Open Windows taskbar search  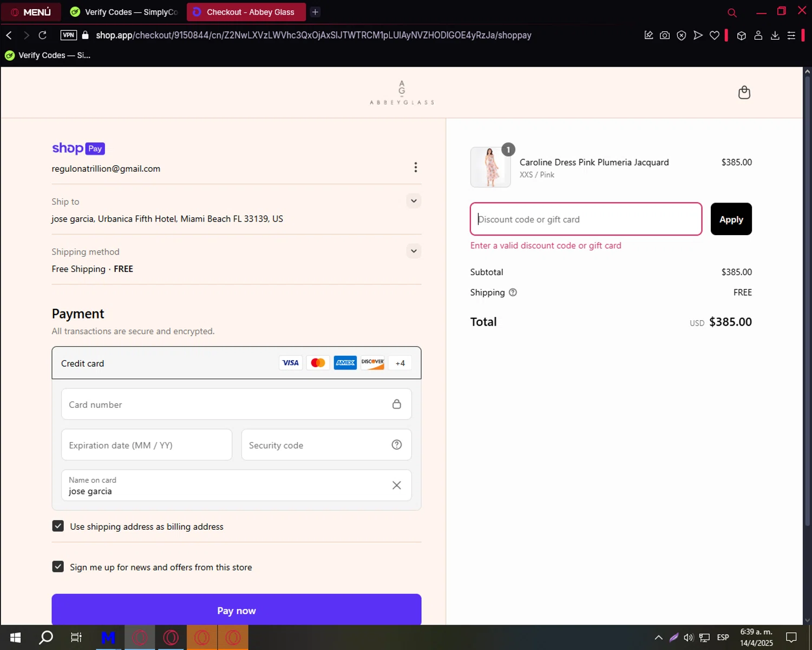(46, 638)
